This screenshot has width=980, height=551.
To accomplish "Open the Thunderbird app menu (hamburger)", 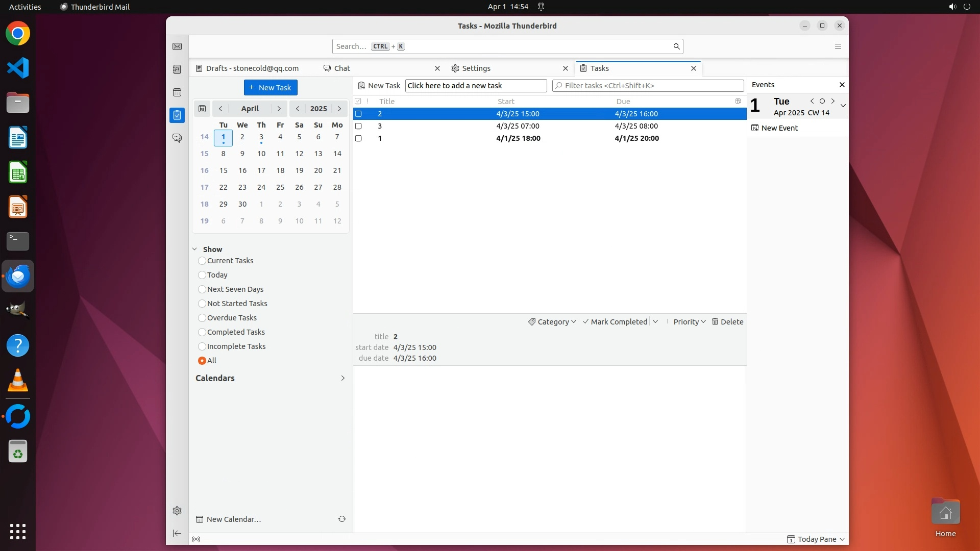I will [x=838, y=46].
